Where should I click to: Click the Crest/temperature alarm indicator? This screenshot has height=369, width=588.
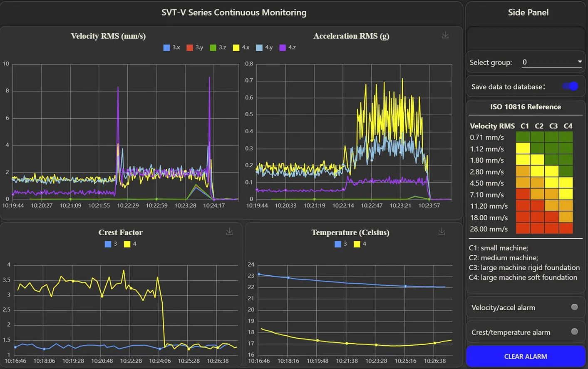point(574,332)
